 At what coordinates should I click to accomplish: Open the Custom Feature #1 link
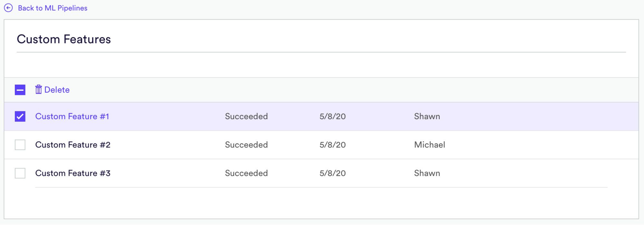tap(72, 117)
